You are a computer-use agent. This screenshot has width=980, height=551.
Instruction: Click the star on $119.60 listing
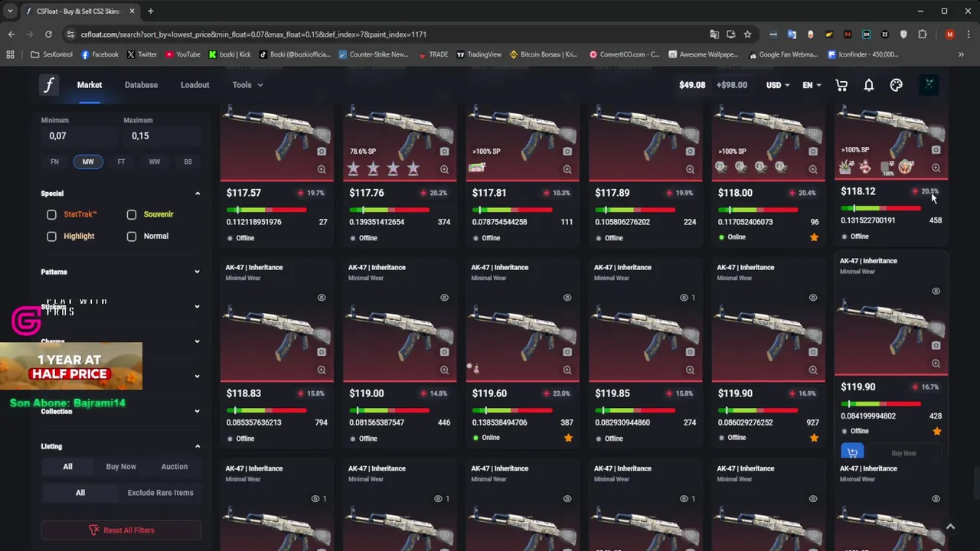point(568,438)
